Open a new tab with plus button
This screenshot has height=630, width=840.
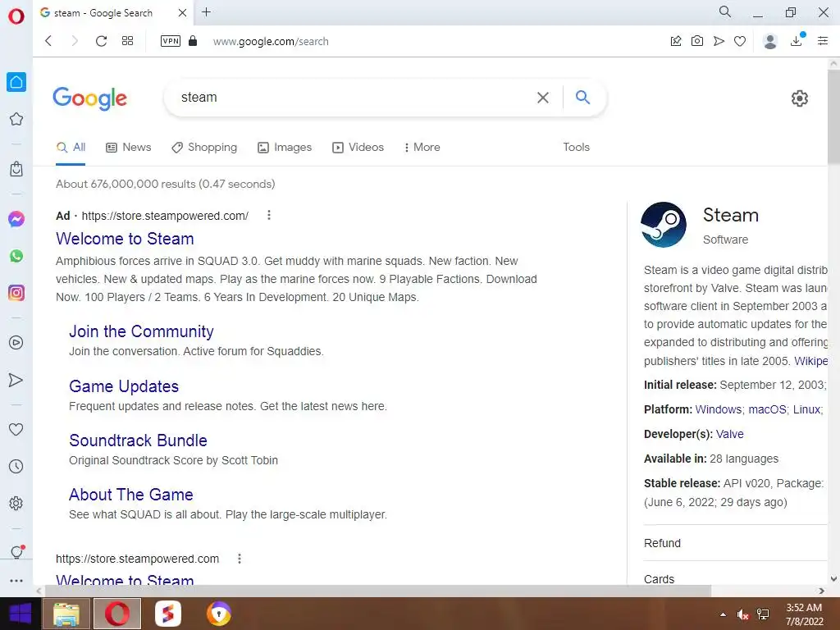(206, 11)
